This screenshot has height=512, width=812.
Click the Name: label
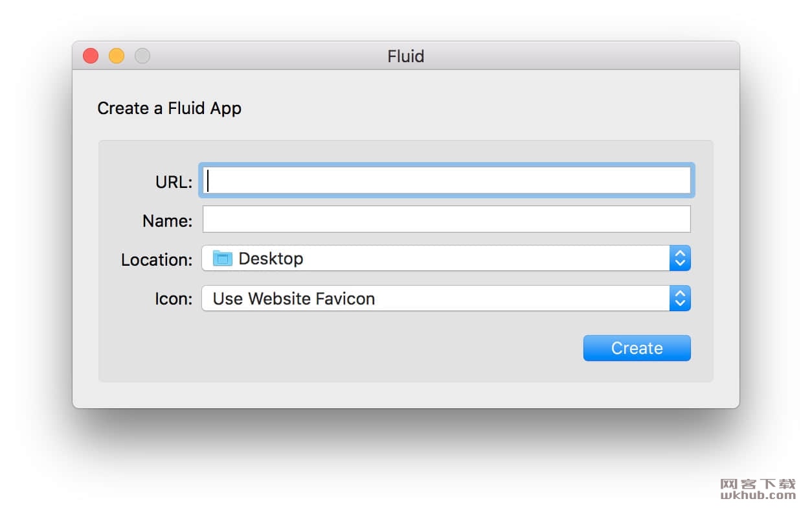[167, 221]
